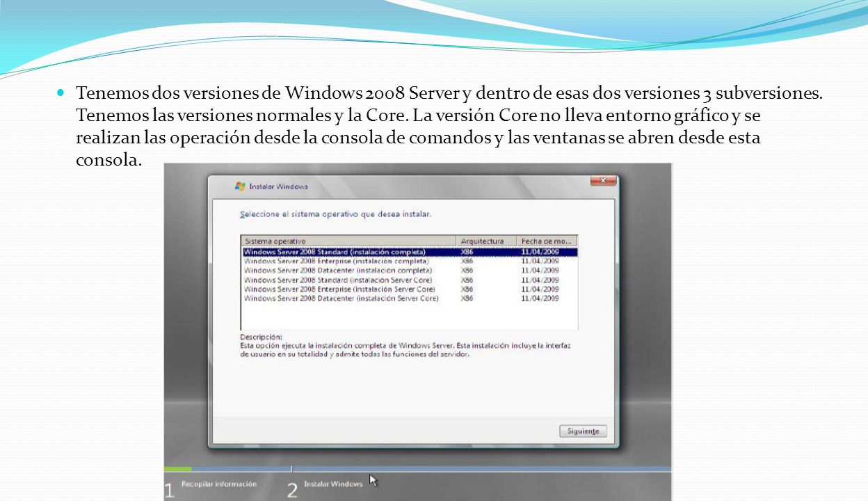Click the Arquitectura column header
868x501 pixels.
tap(487, 241)
